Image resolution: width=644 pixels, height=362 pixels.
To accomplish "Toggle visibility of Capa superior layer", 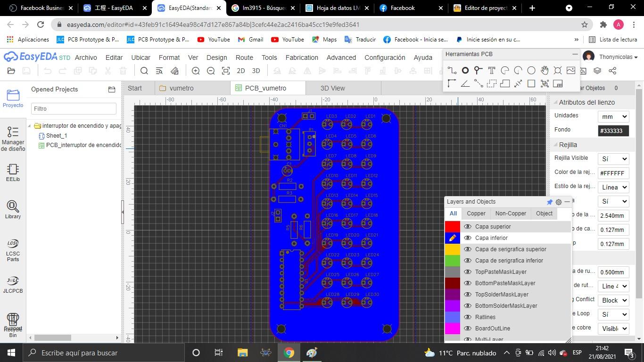I will 468,227.
